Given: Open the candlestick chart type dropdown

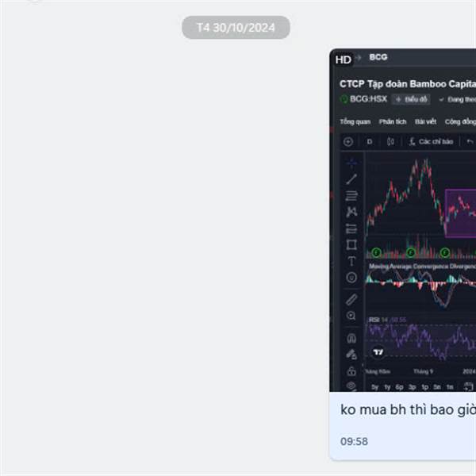Looking at the screenshot, I should coord(390,142).
